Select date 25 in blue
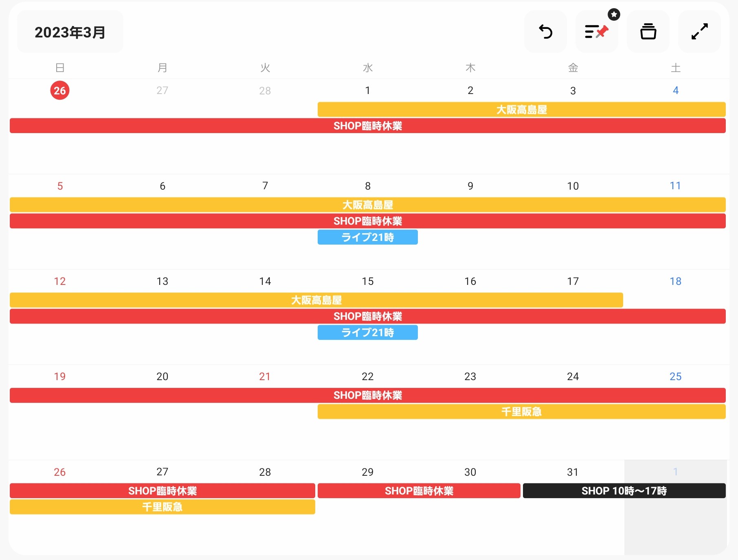738x560 pixels. (676, 376)
